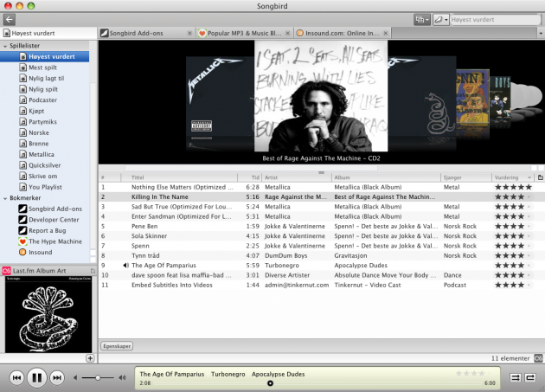
Task: Switch to the Høyest vurdert tab
Action: (48, 34)
